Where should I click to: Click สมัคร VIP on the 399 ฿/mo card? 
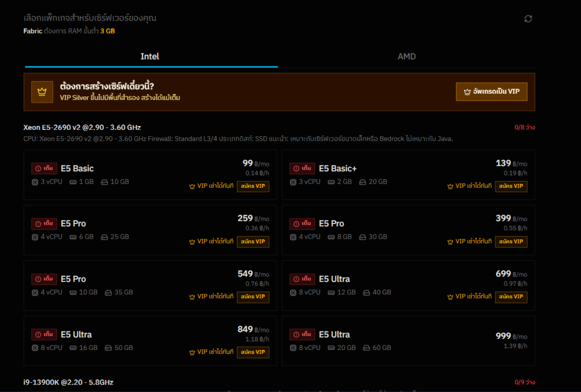(x=511, y=242)
